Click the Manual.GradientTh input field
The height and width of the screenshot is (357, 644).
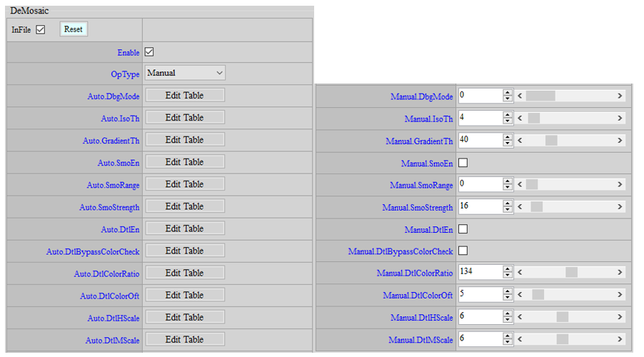point(480,140)
